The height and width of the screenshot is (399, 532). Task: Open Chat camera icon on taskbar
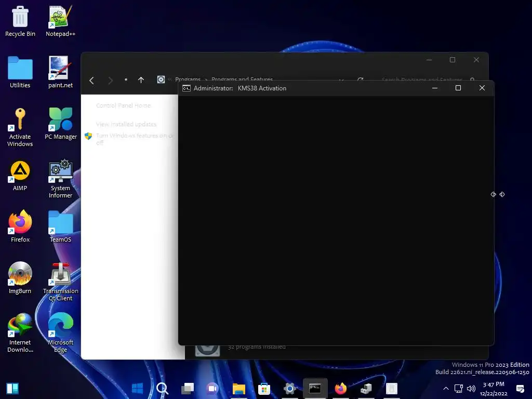[212, 389]
